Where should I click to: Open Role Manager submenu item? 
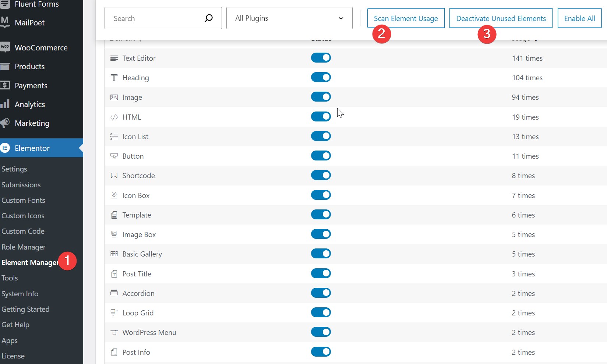[x=24, y=247]
